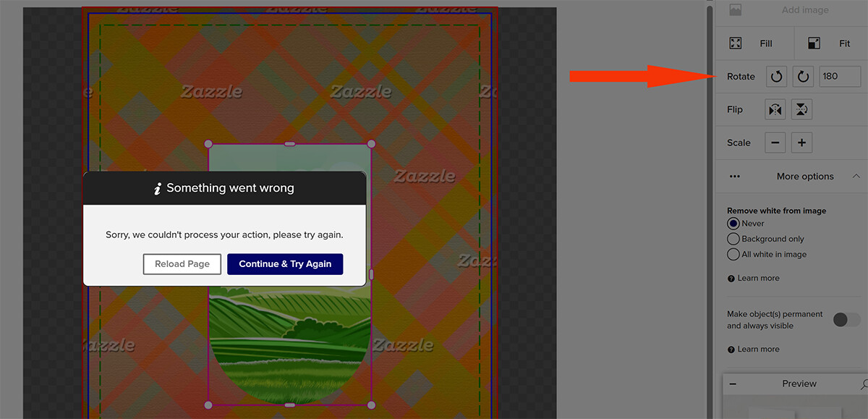Flip the image horizontally
The width and height of the screenshot is (868, 419).
pyautogui.click(x=775, y=110)
